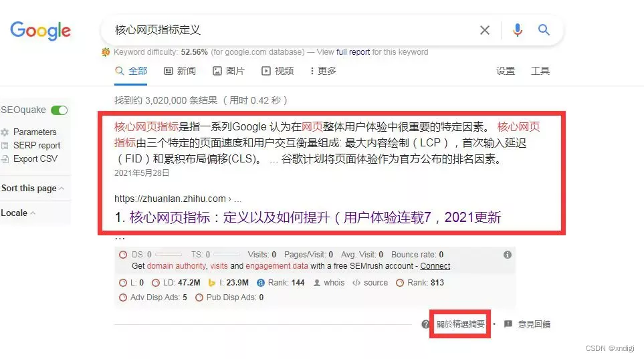
Task: Click the circle icon next to Rank: 813
Action: [400, 283]
